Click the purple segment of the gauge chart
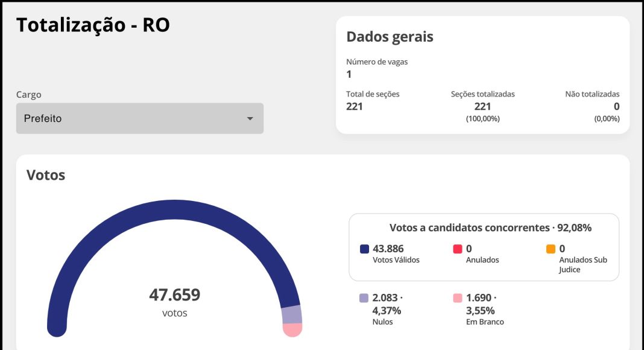Image resolution: width=644 pixels, height=350 pixels. coord(292,314)
